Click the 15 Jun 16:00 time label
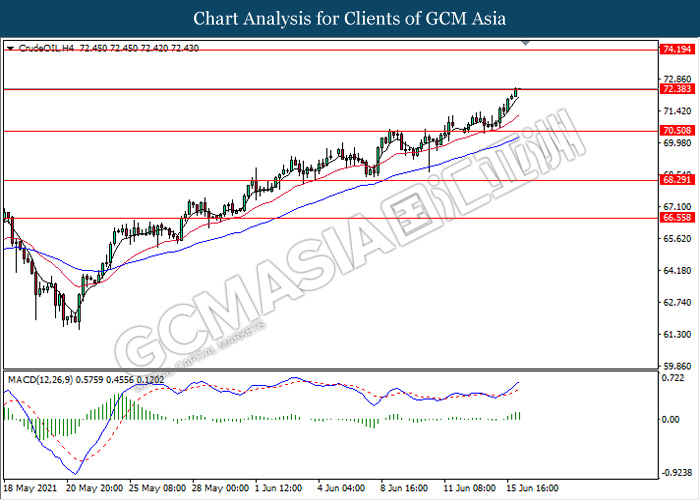This screenshot has width=700, height=500. [x=533, y=488]
